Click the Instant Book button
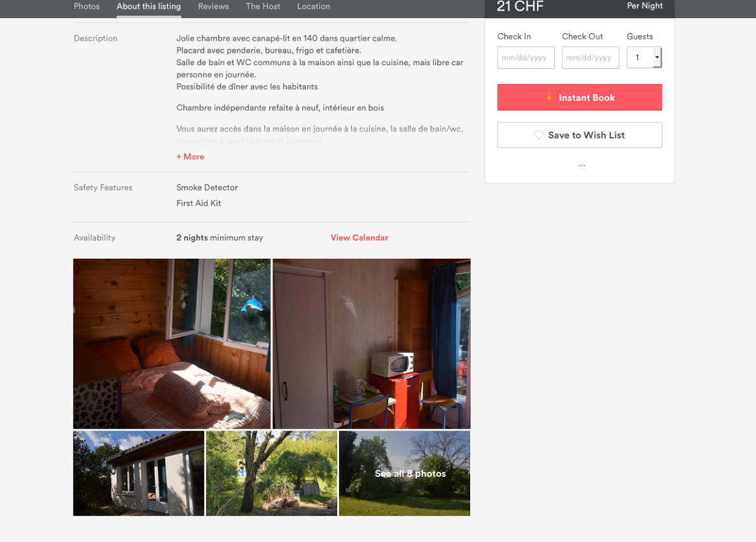 (x=579, y=97)
